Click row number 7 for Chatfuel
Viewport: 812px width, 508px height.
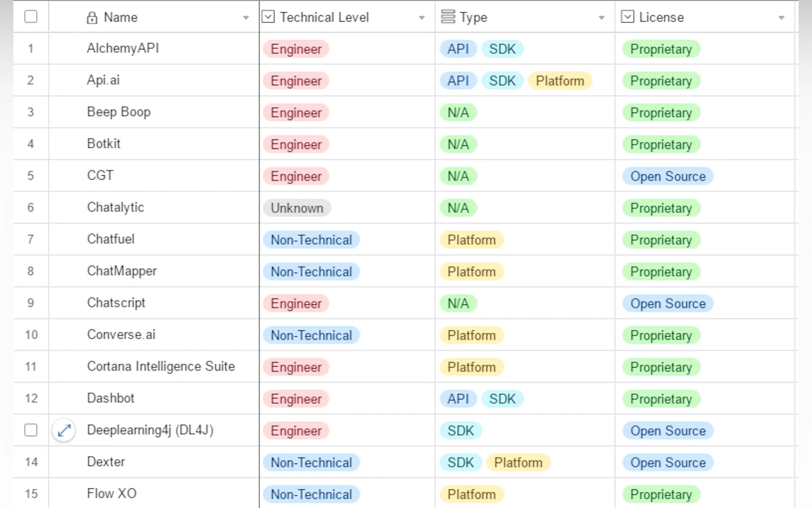(31, 239)
